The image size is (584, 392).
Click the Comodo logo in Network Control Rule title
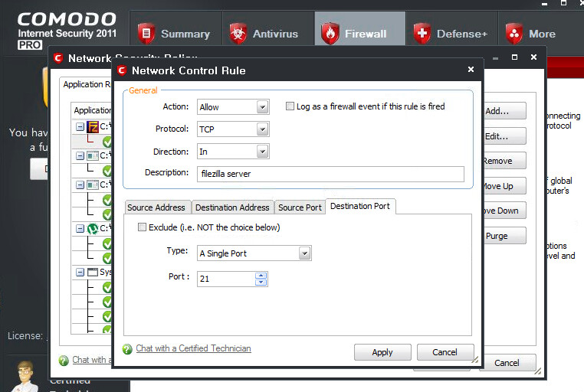(122, 70)
